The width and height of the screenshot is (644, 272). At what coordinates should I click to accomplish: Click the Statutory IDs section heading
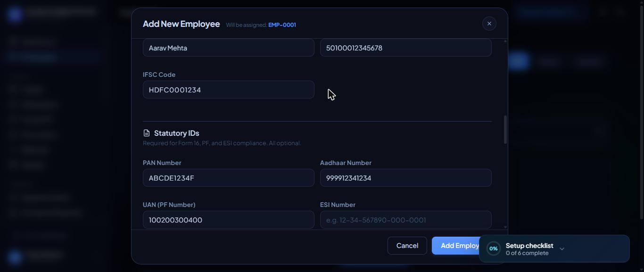click(176, 133)
